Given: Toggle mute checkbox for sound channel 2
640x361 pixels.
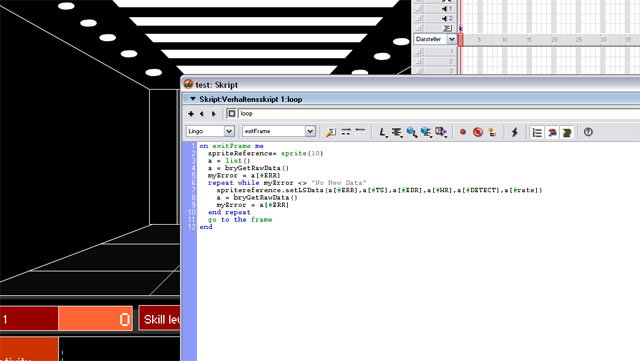Looking at the screenshot, I should (x=418, y=18).
